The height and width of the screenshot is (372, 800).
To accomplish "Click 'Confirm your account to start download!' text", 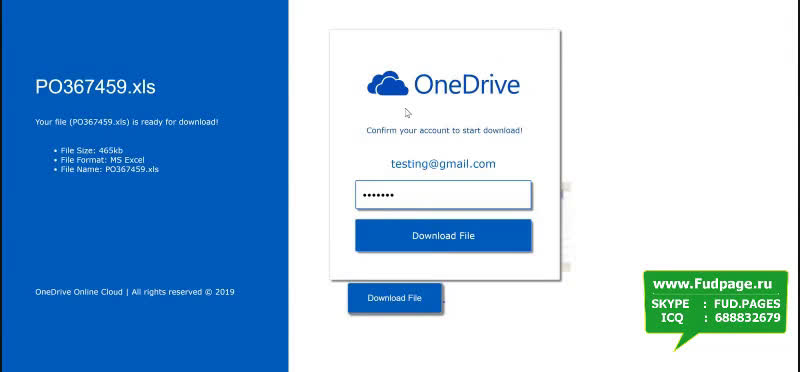I will (444, 131).
